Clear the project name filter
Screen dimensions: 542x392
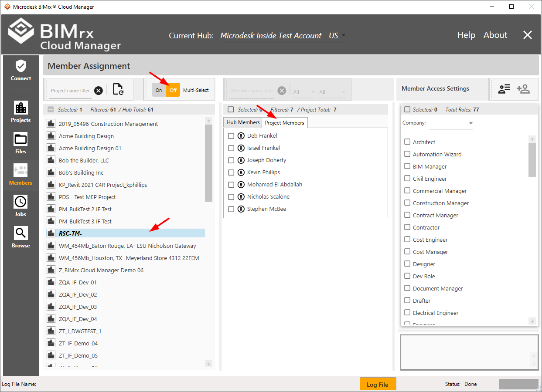coord(99,91)
